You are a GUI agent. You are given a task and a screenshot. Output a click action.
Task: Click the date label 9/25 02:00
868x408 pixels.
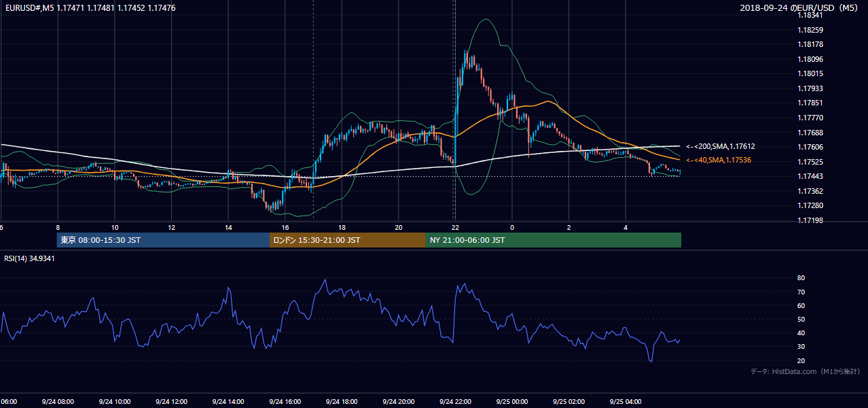[568, 402]
